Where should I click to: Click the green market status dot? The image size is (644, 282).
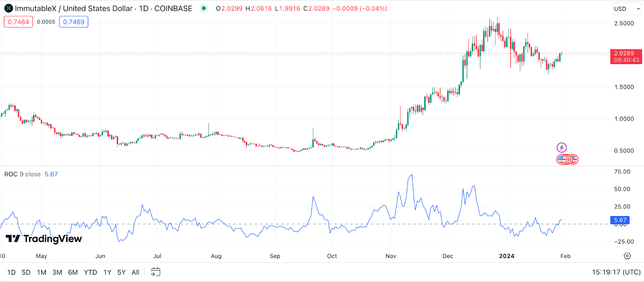click(x=204, y=8)
